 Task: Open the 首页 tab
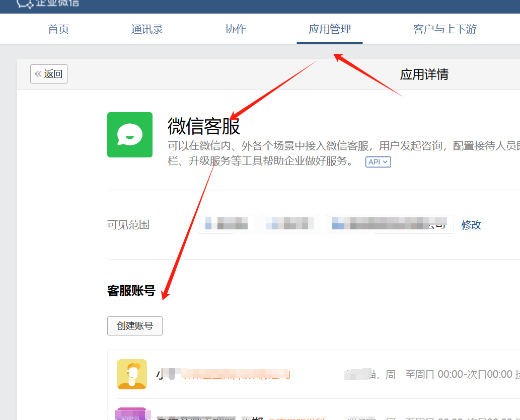coord(58,29)
